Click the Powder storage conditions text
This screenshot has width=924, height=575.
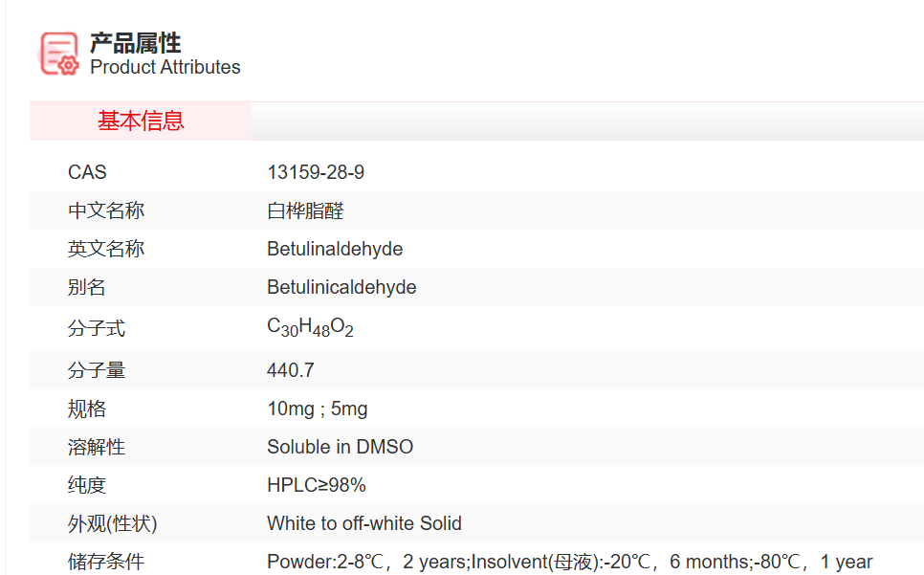(x=569, y=563)
